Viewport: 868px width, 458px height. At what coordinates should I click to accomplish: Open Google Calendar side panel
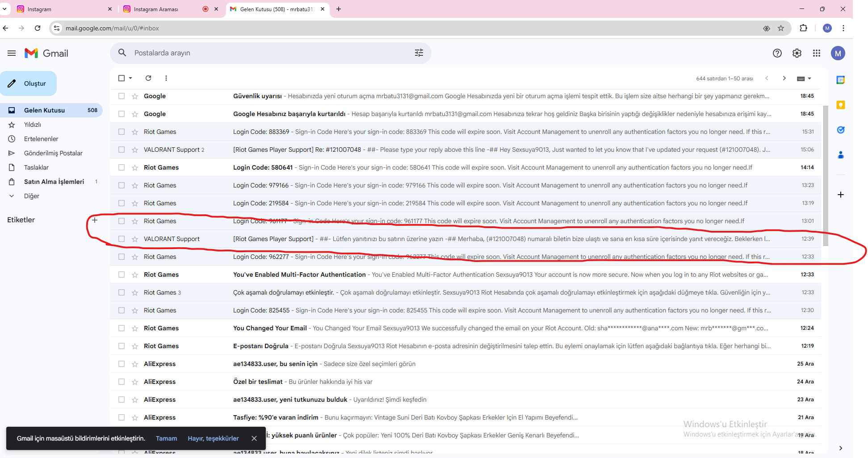(841, 80)
